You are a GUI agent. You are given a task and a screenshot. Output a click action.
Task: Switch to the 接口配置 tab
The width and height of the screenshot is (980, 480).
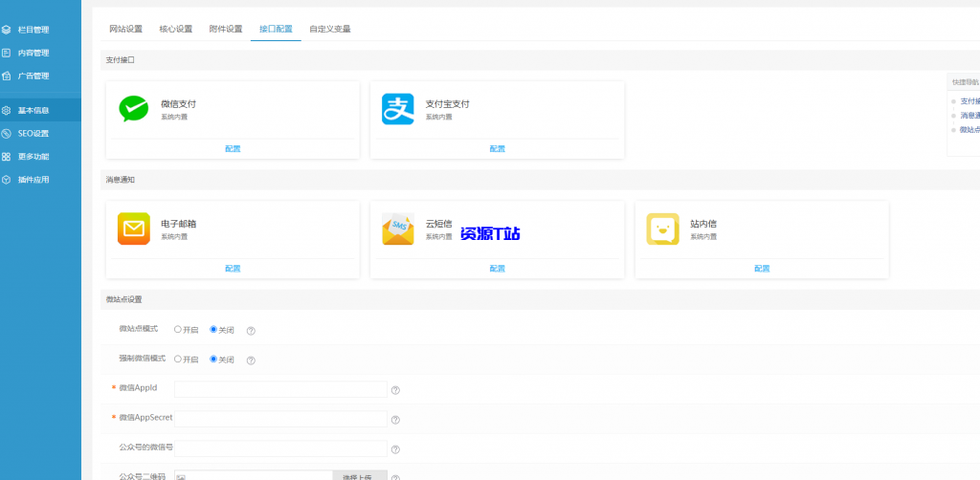click(x=276, y=29)
